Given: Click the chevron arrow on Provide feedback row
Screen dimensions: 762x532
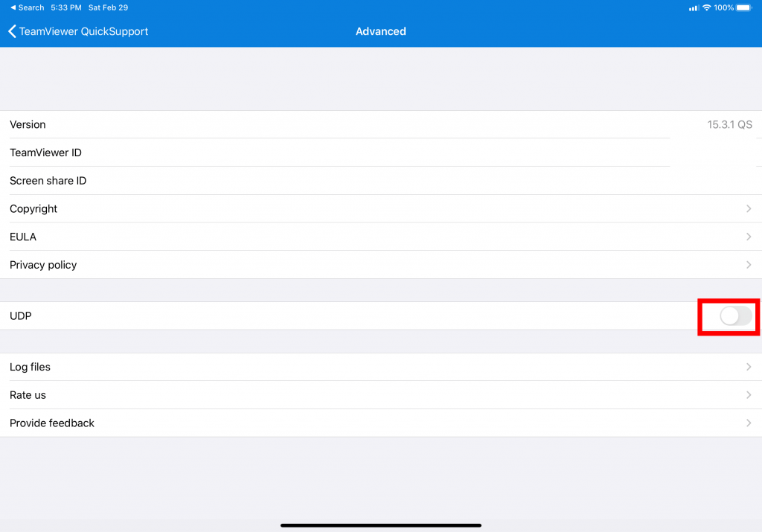Looking at the screenshot, I should tap(749, 423).
